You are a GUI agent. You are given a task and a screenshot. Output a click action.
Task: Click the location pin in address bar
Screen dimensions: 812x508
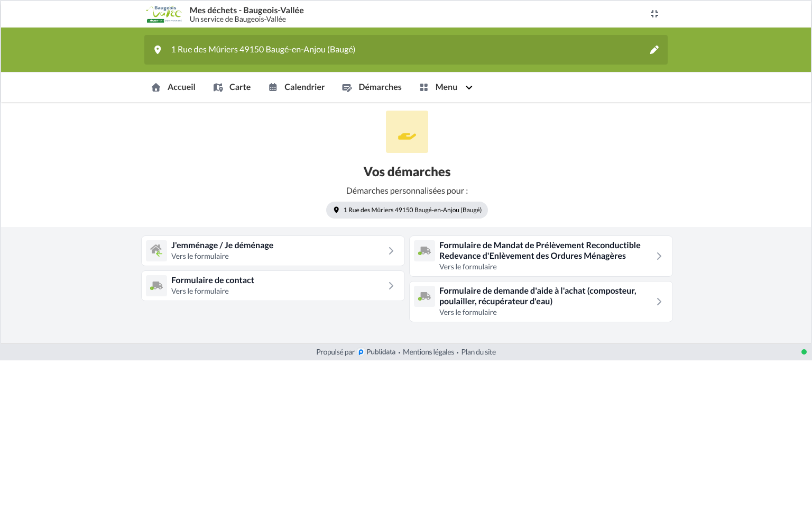point(158,50)
